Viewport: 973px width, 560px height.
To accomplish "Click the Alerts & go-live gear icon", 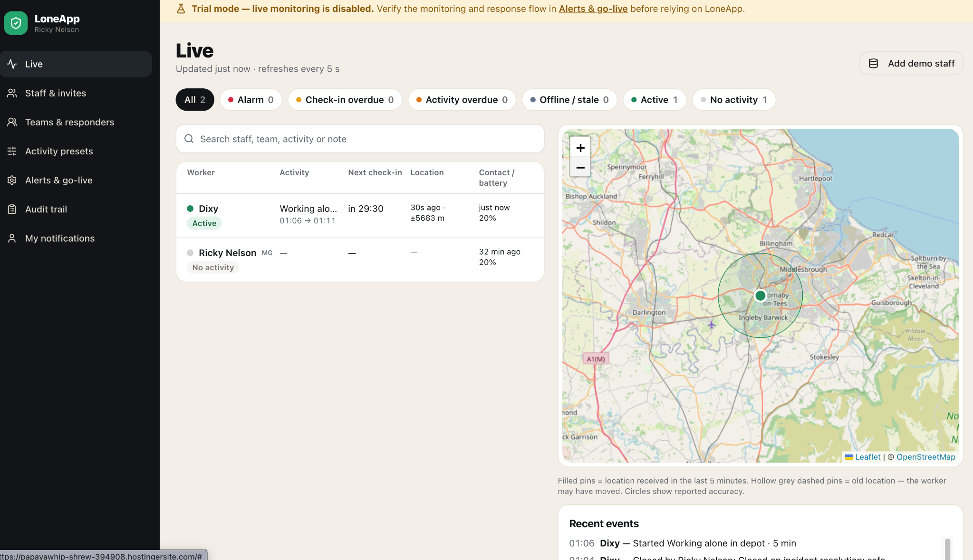I will pyautogui.click(x=12, y=180).
